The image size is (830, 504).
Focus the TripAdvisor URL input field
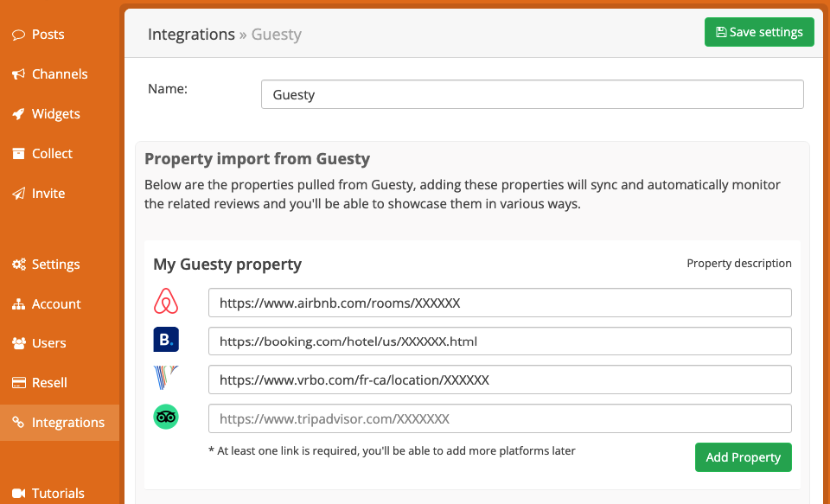500,418
